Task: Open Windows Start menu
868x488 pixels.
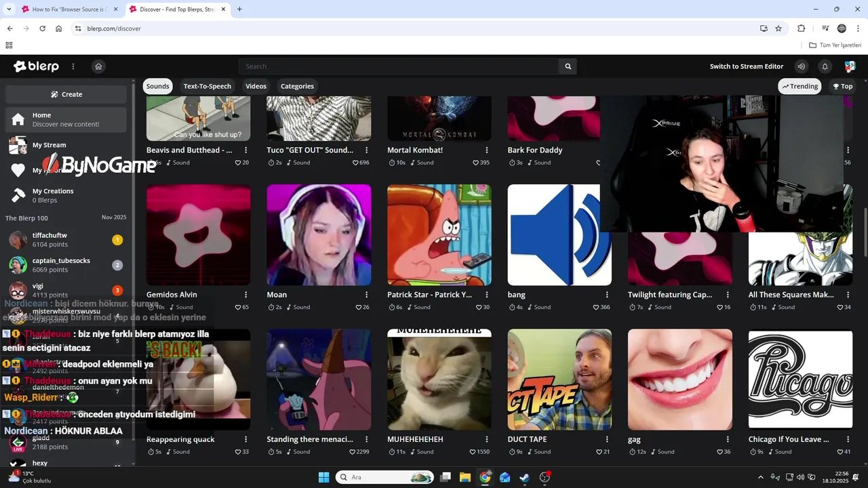Action: click(x=323, y=477)
